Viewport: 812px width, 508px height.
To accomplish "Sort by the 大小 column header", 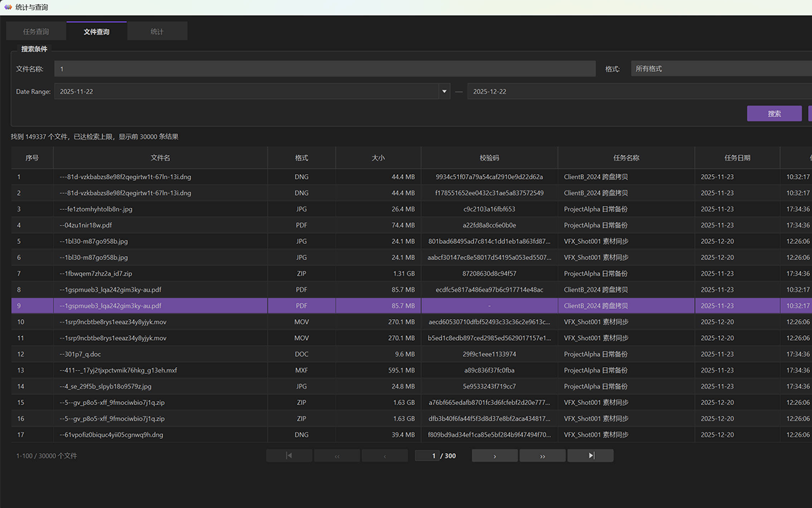I will click(378, 158).
